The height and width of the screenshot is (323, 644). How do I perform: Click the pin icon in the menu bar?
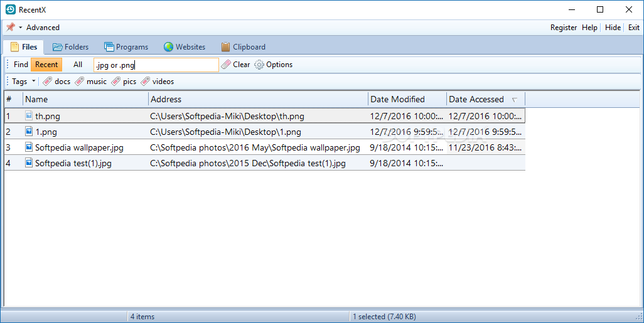tap(10, 28)
